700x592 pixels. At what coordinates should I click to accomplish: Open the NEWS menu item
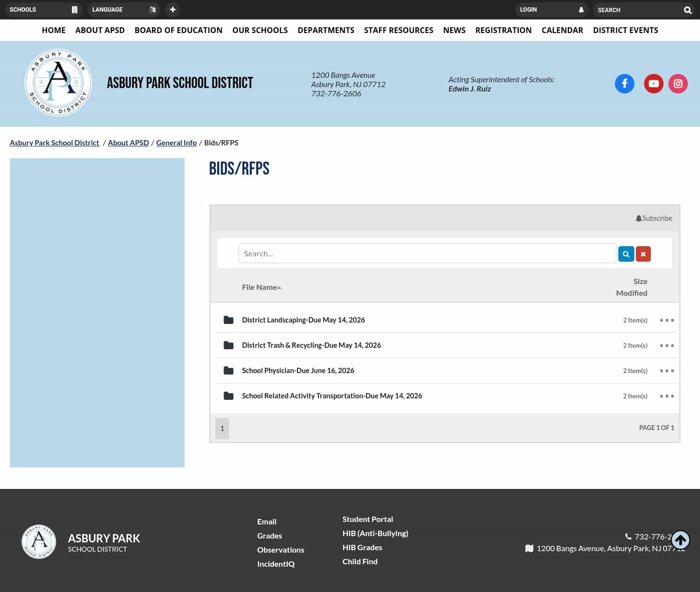(455, 30)
